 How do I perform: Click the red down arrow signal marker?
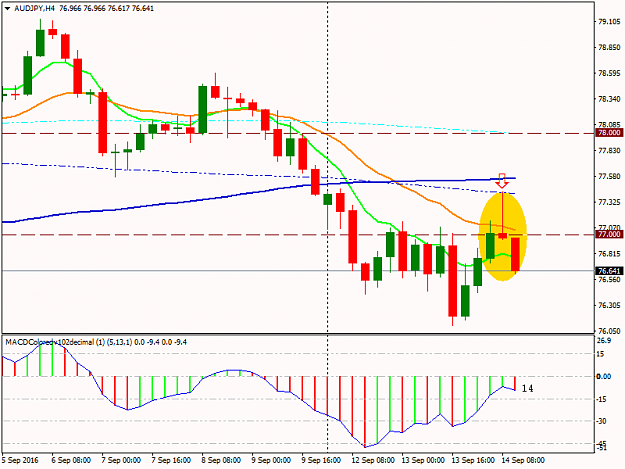pyautogui.click(x=502, y=181)
